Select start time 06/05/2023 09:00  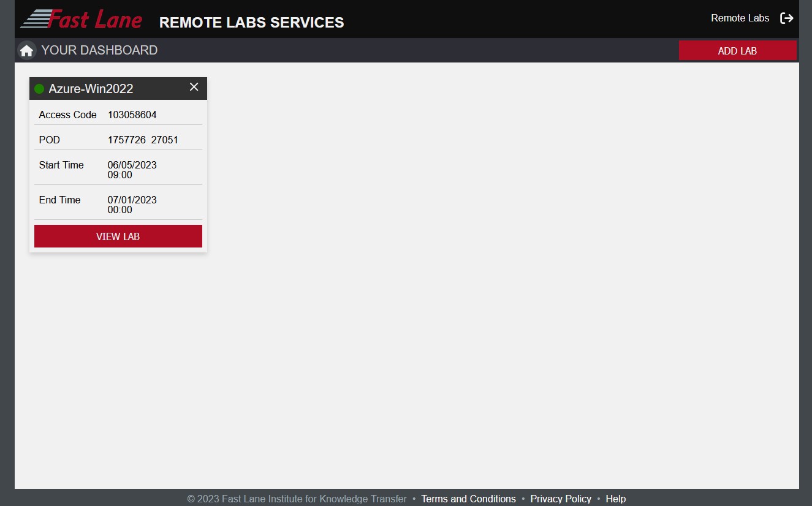(x=132, y=170)
